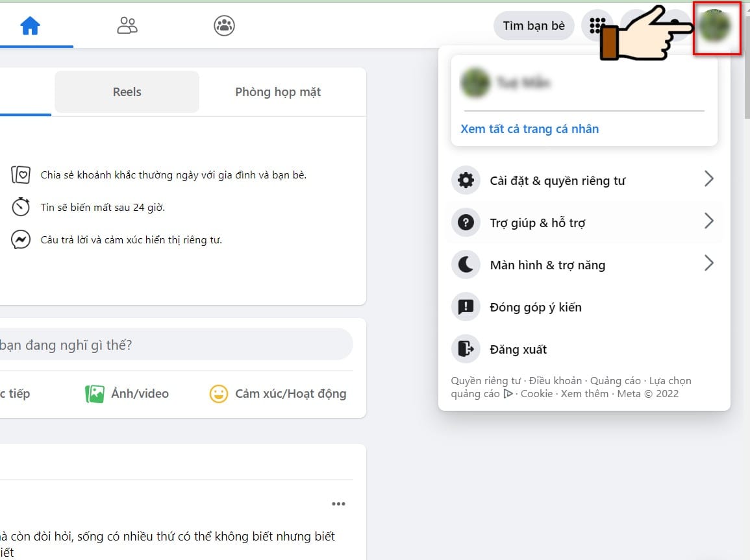The height and width of the screenshot is (560, 750).
Task: Switch to 'Phòng họp mặt' tab
Action: tap(278, 91)
